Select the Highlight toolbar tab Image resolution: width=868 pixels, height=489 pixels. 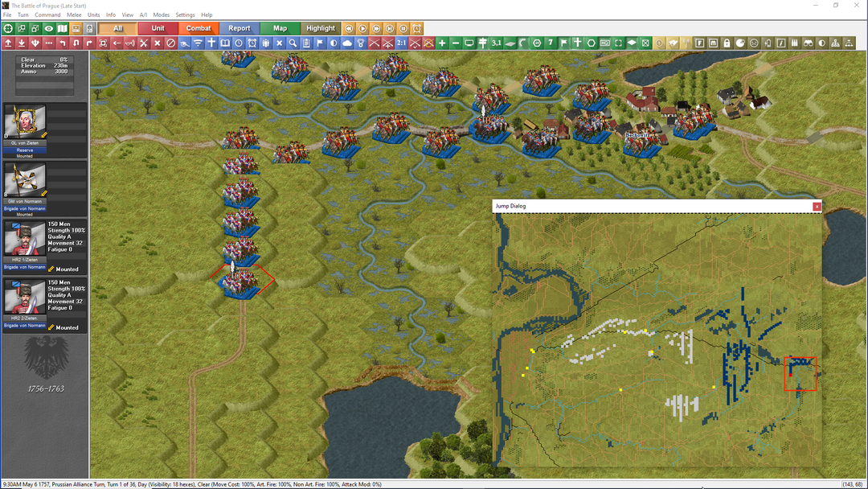point(321,28)
